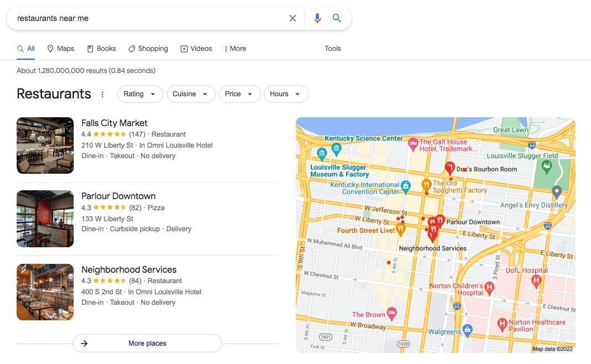Screen dimensions: 591x364
Task: Click the UofL Hospital H pin
Action: 536,280
